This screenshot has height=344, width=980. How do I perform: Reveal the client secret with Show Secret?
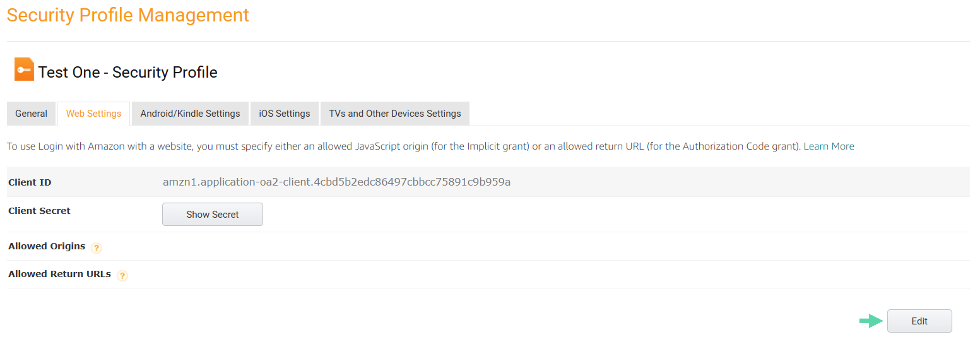[212, 214]
